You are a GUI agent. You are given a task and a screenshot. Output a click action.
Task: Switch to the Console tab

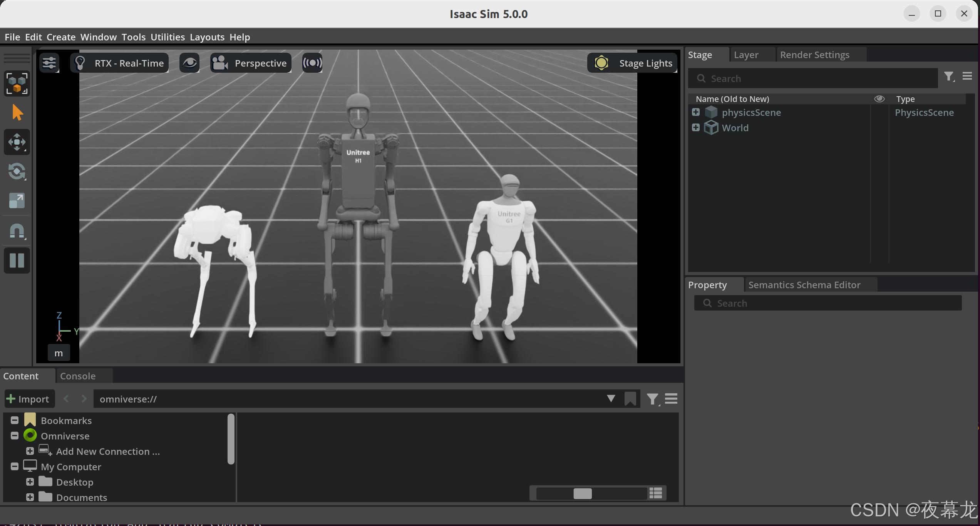[x=78, y=376]
